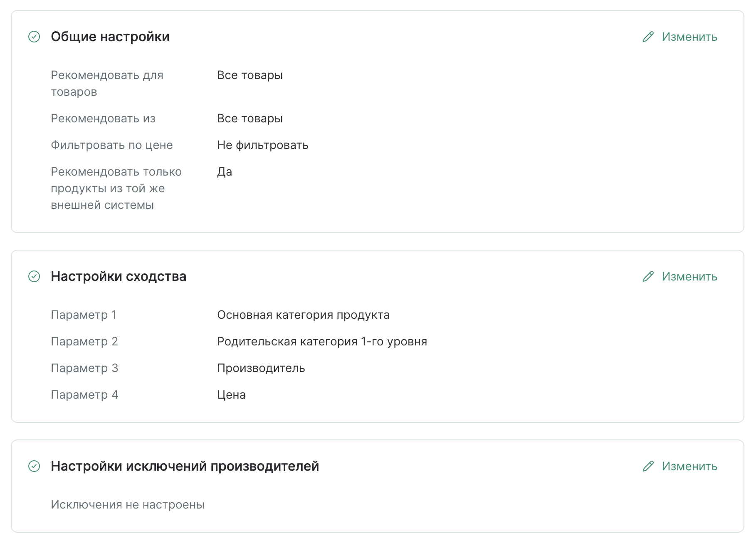Click the pencil icon next to Общие настройки
This screenshot has width=756, height=541.
point(647,37)
